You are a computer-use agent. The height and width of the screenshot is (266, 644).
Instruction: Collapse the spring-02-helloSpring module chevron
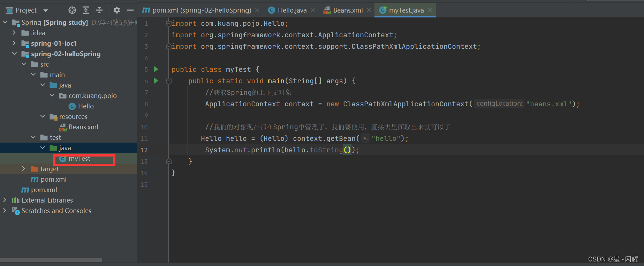click(x=14, y=54)
